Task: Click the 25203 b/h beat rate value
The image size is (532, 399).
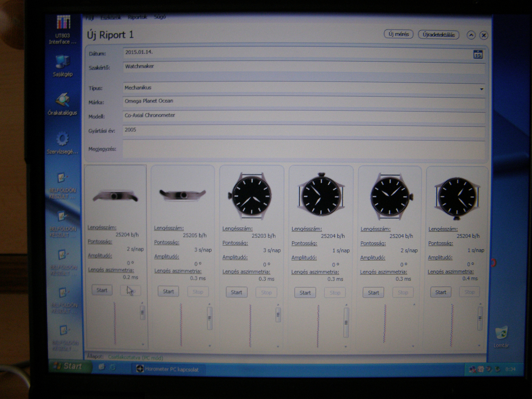Action: point(263,236)
